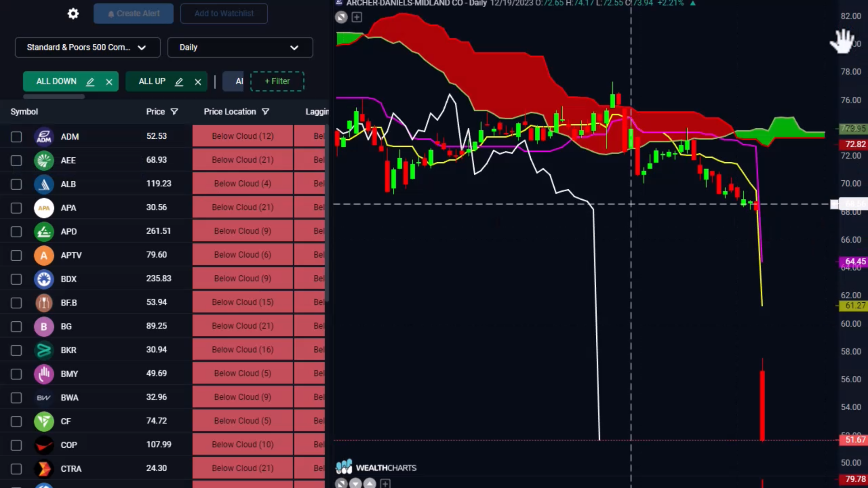Viewport: 868px width, 488px height.
Task: Click the round hide-indicator icon at chart top-left
Action: click(x=341, y=17)
